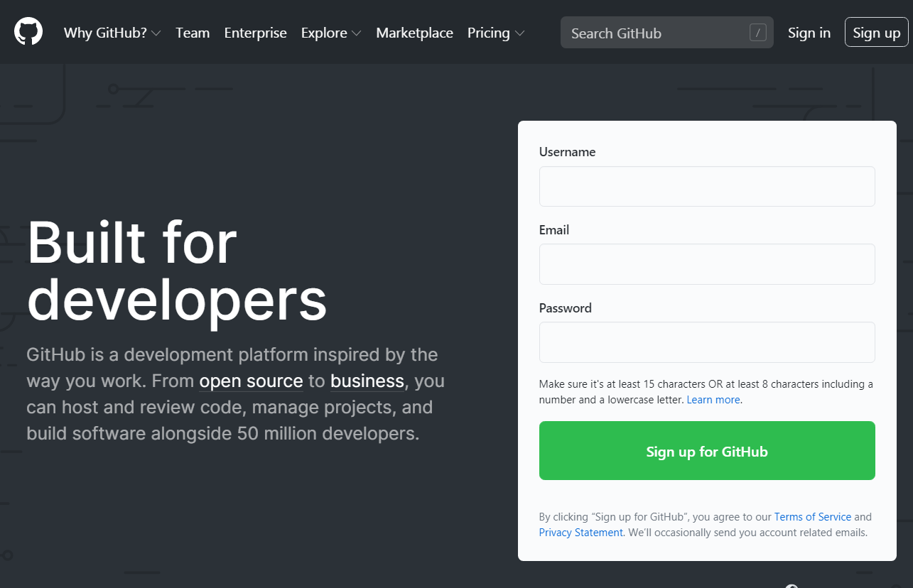Follow the open source link
Viewport: 913px width, 588px height.
pyautogui.click(x=251, y=381)
